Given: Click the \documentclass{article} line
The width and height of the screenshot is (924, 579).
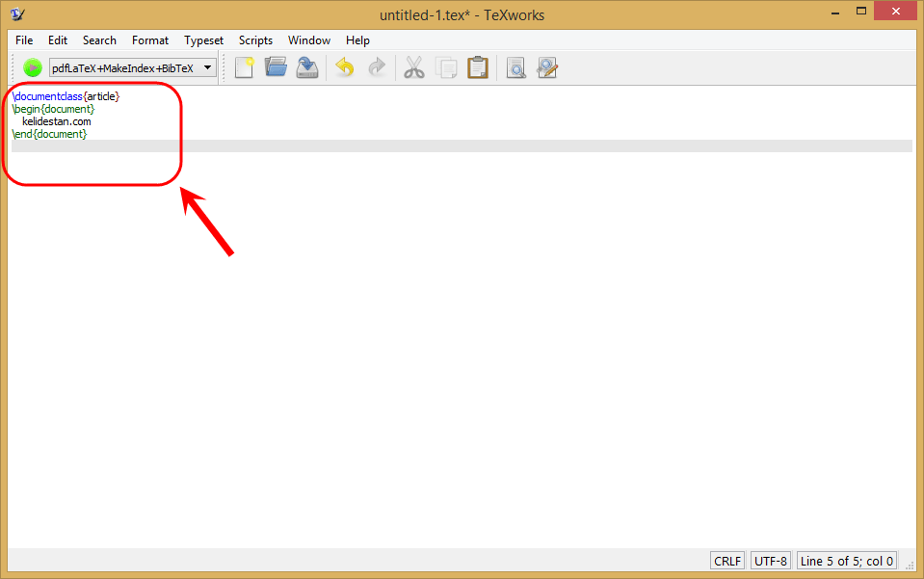Looking at the screenshot, I should pyautogui.click(x=66, y=96).
